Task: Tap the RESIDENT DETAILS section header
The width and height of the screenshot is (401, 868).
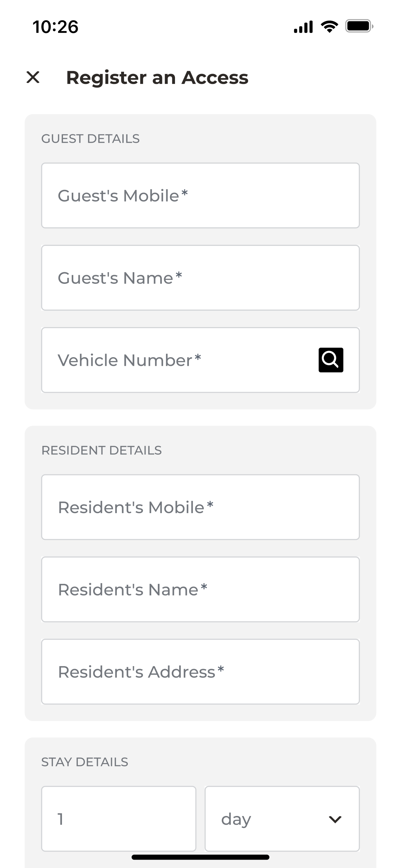Action: (101, 450)
